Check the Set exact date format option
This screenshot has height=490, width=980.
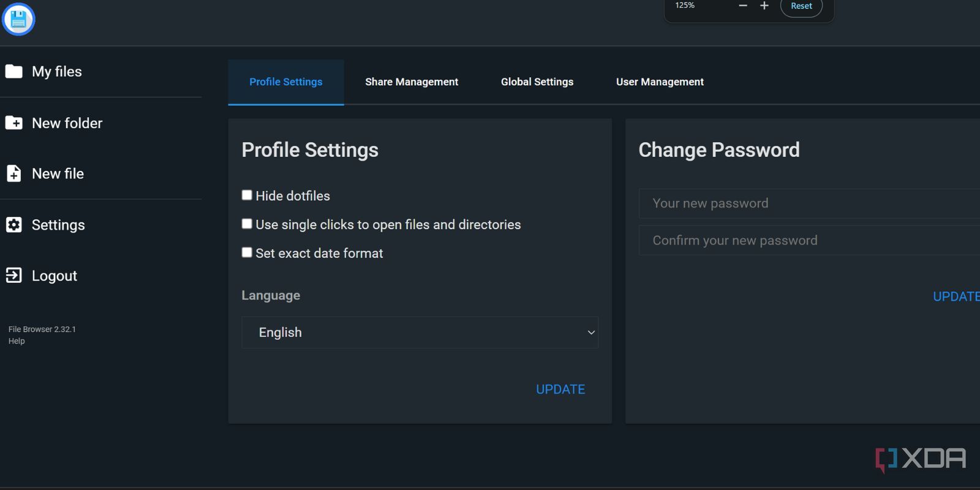[247, 252]
